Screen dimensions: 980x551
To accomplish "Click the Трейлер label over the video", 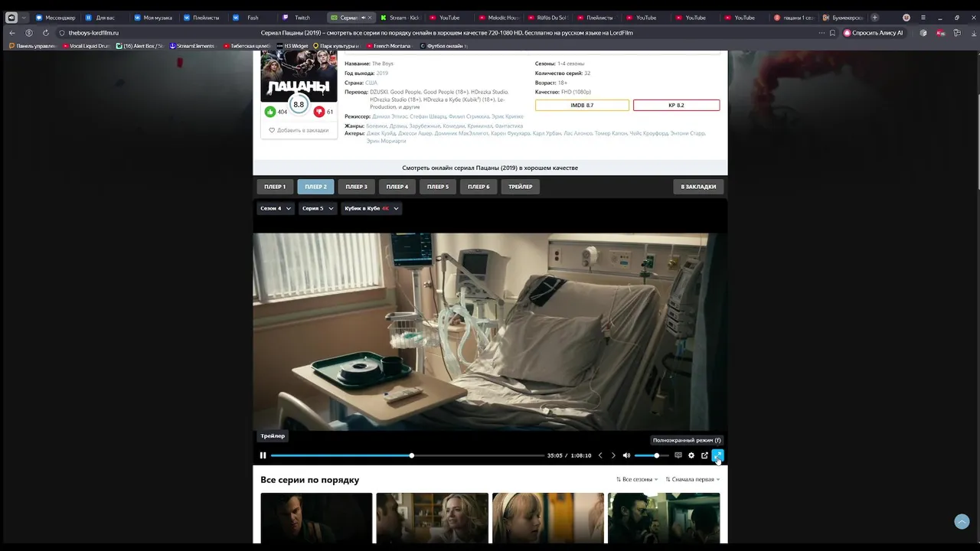I will click(x=273, y=436).
